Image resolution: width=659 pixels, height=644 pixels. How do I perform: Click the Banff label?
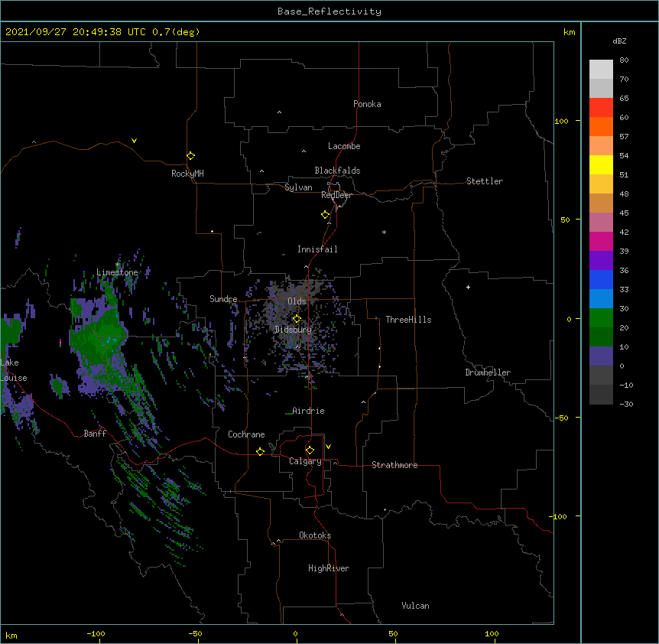pyautogui.click(x=95, y=434)
